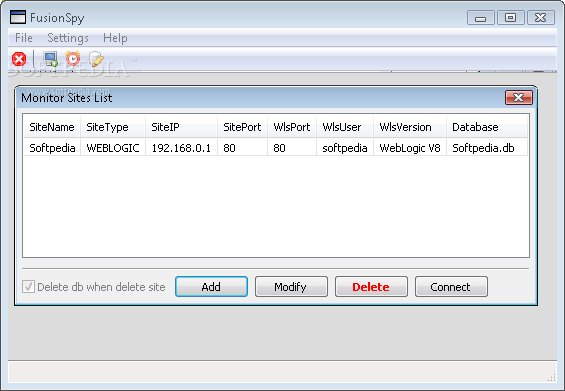Click the database edit pencil icon
The width and height of the screenshot is (565, 391).
coord(96,59)
